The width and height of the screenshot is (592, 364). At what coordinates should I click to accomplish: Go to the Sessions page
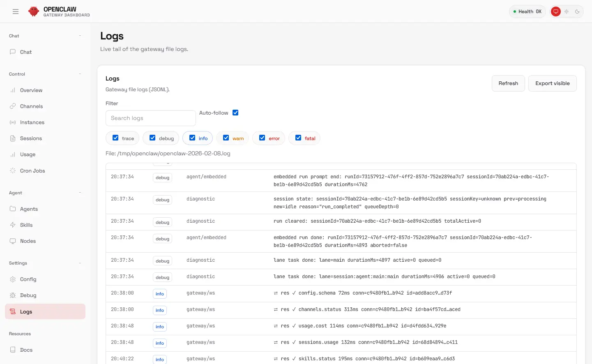coord(31,138)
